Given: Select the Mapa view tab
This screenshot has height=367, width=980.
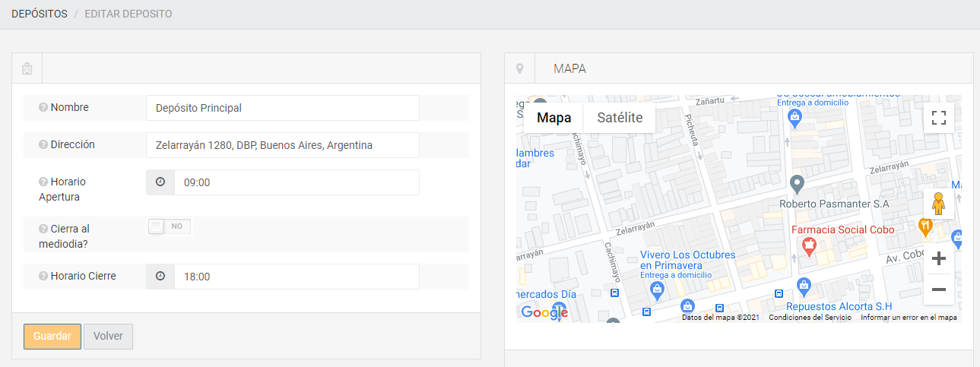Looking at the screenshot, I should point(553,118).
